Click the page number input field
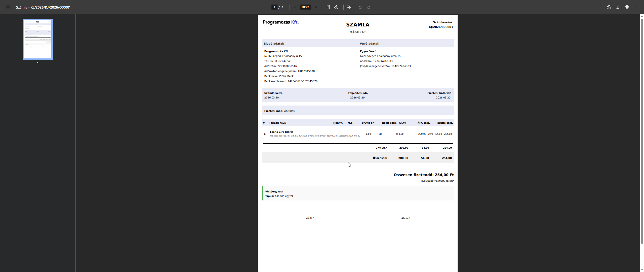The width and height of the screenshot is (644, 272). [x=274, y=7]
